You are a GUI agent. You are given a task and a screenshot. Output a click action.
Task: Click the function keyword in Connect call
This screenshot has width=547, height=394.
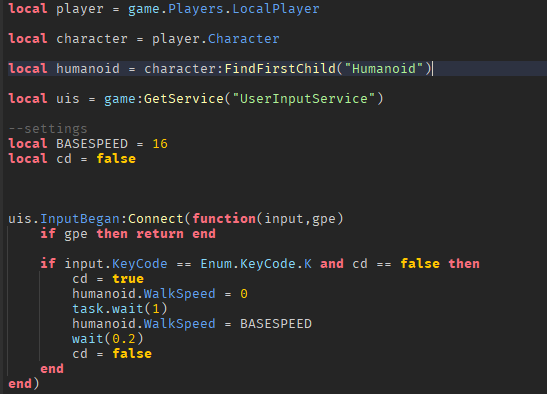pyautogui.click(x=224, y=219)
